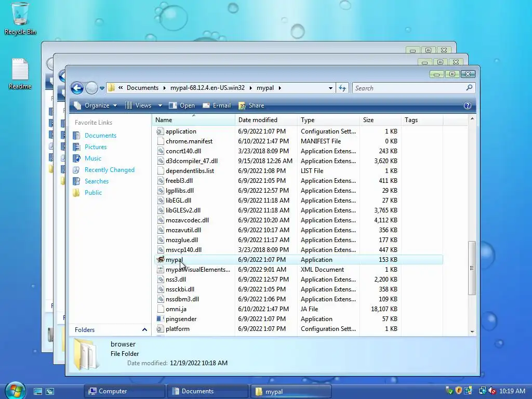
Task: Open recent pages dropdown beside navigation arrows
Action: pos(102,88)
